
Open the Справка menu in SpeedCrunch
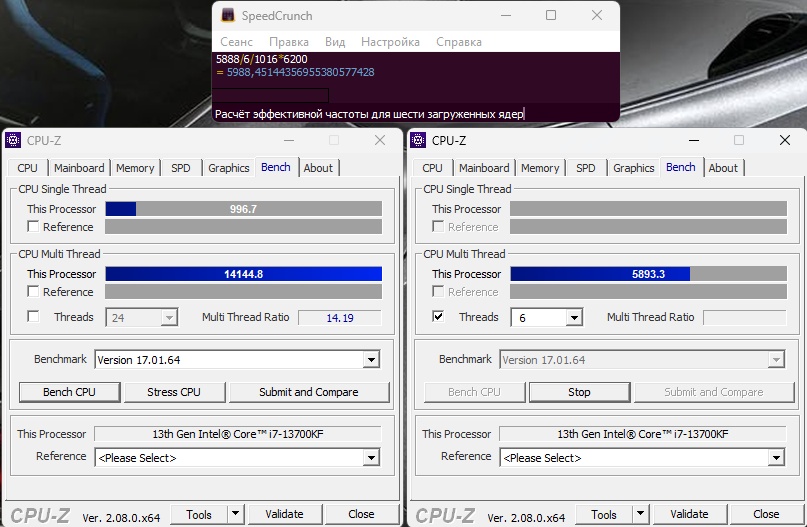tap(459, 42)
